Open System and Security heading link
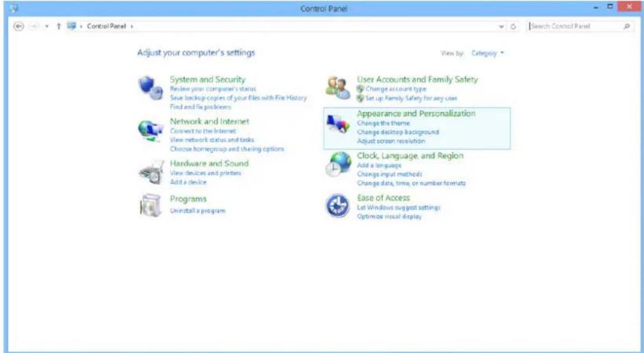The image size is (644, 353). [x=207, y=79]
